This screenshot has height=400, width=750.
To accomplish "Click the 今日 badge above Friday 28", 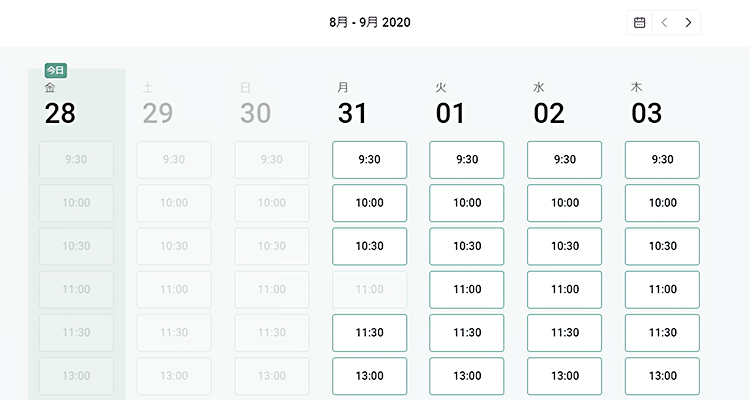I will (55, 70).
